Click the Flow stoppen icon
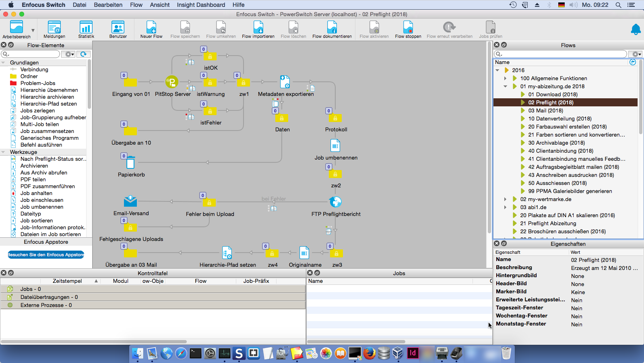 click(408, 27)
